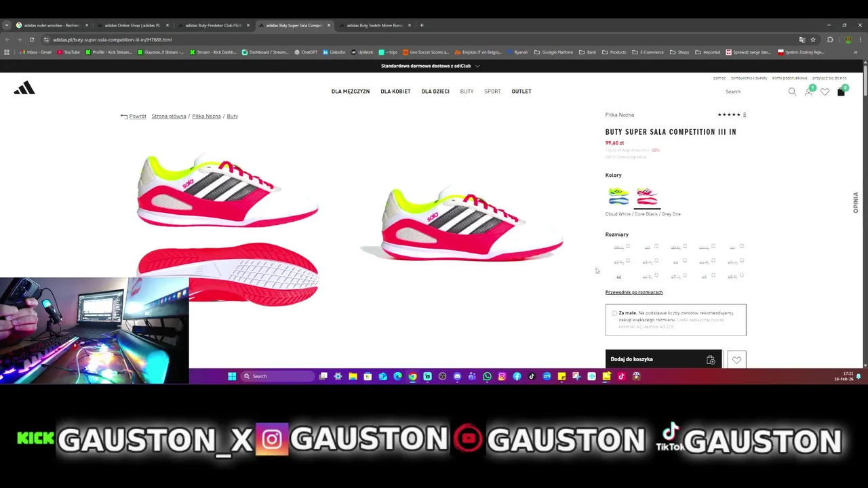
Task: Open the Inbox - Gmail bookmark
Action: [x=36, y=52]
